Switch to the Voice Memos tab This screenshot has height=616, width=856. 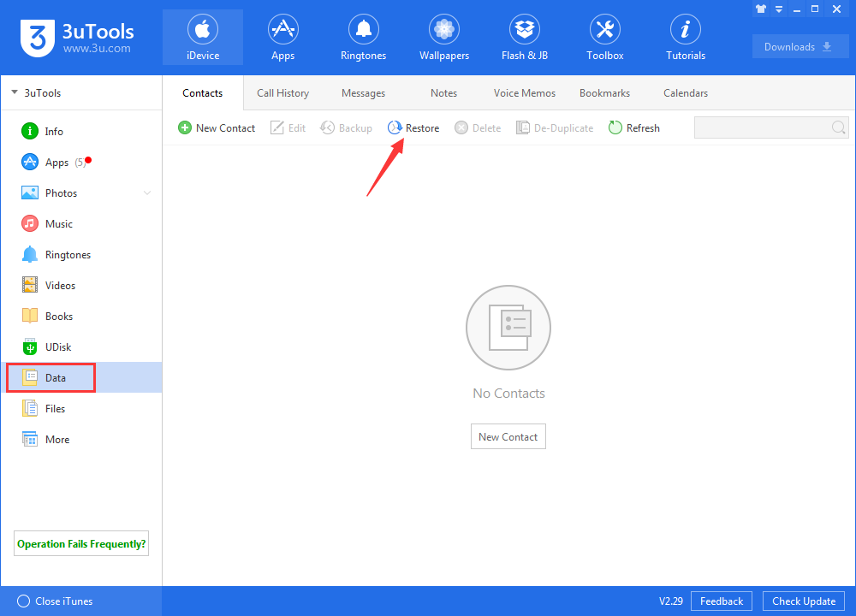point(525,93)
